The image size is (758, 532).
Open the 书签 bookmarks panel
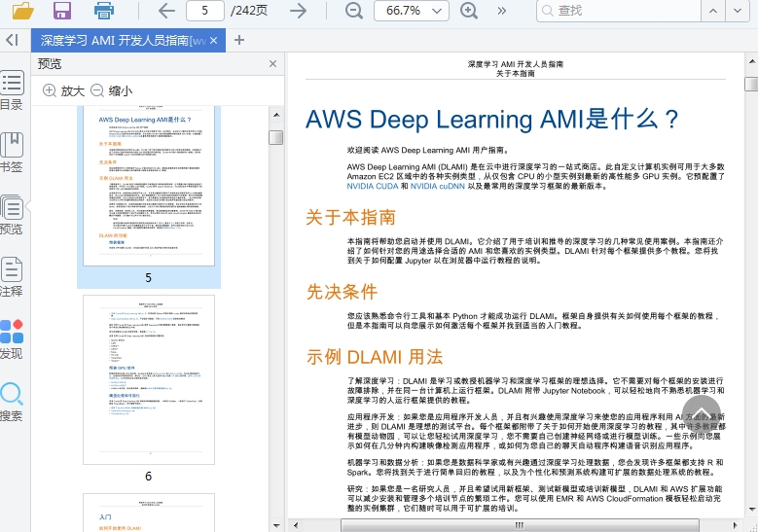(x=12, y=153)
